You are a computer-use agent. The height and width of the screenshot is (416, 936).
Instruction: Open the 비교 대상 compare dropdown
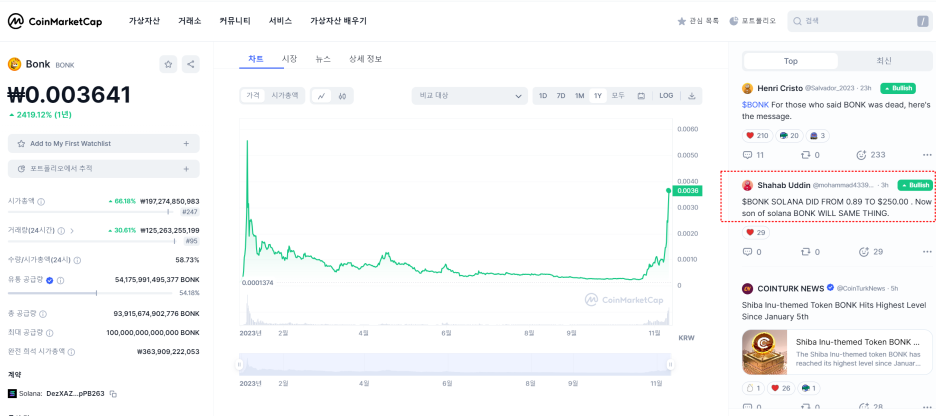470,95
